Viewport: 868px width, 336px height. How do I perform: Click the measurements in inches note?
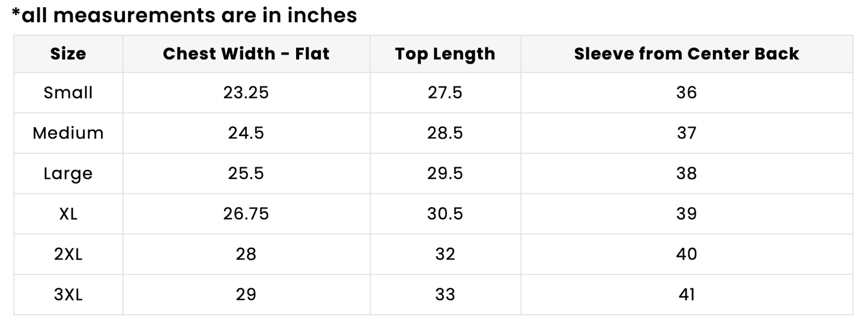click(x=184, y=15)
